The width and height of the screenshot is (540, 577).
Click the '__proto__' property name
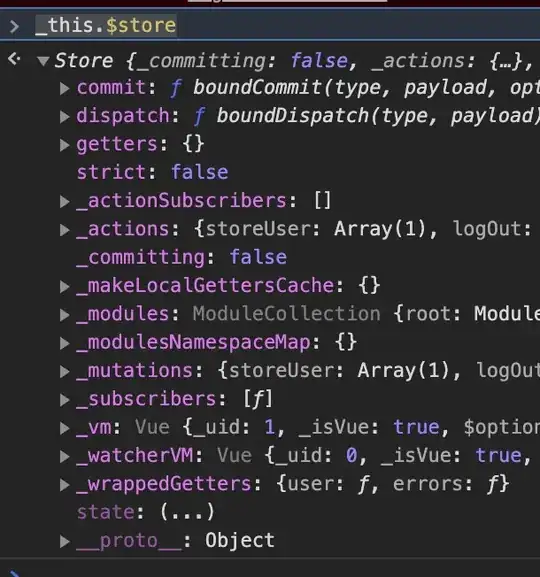[x=129, y=541]
